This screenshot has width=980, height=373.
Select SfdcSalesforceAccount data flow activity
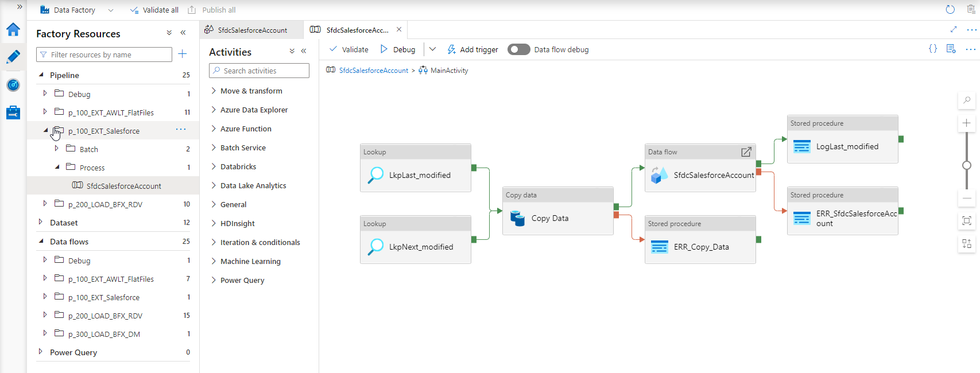700,168
